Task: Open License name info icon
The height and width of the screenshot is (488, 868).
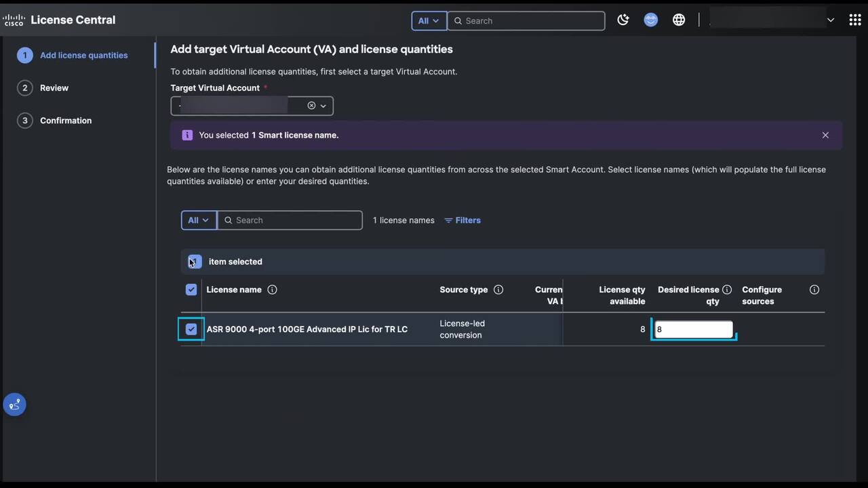Action: (x=272, y=289)
